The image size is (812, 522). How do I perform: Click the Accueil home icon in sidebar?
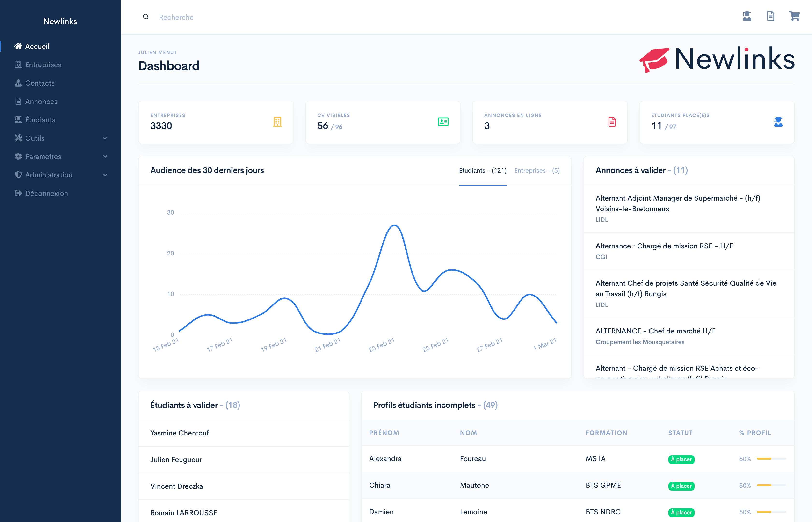click(18, 46)
